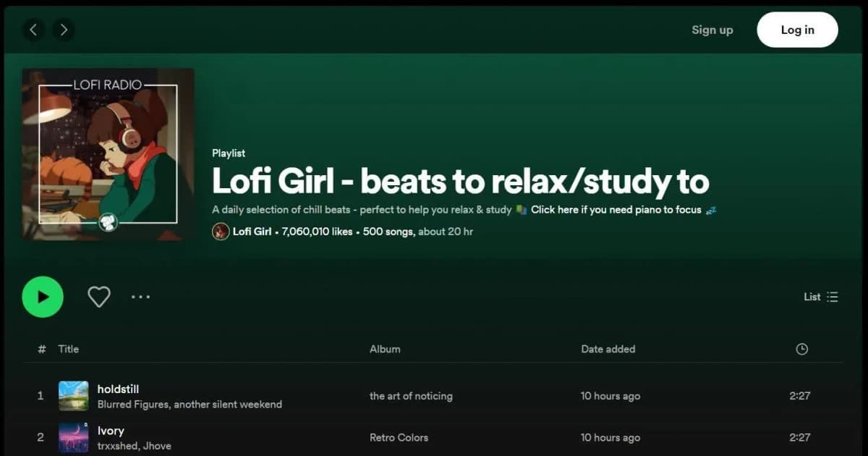Image resolution: width=868 pixels, height=456 pixels.
Task: Follow 'Click here if you need piano' link
Action: [616, 210]
